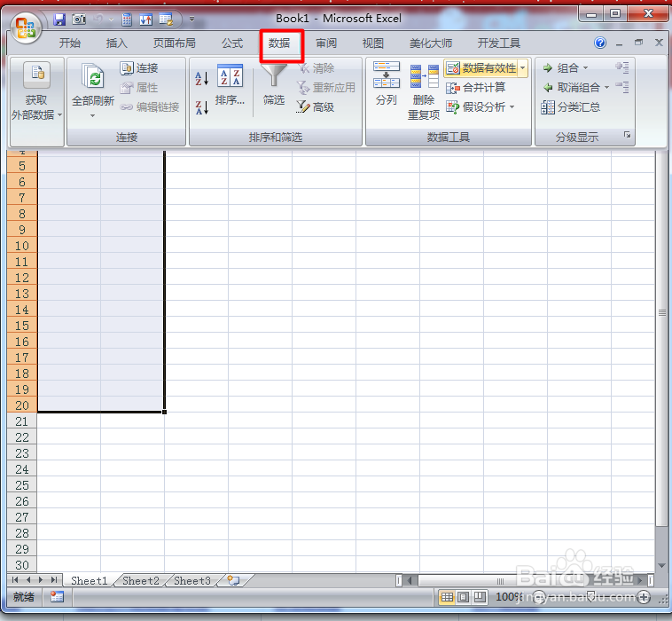The image size is (672, 621).
Task: Expand 数据有效性 dropdown arrow
Action: point(523,68)
